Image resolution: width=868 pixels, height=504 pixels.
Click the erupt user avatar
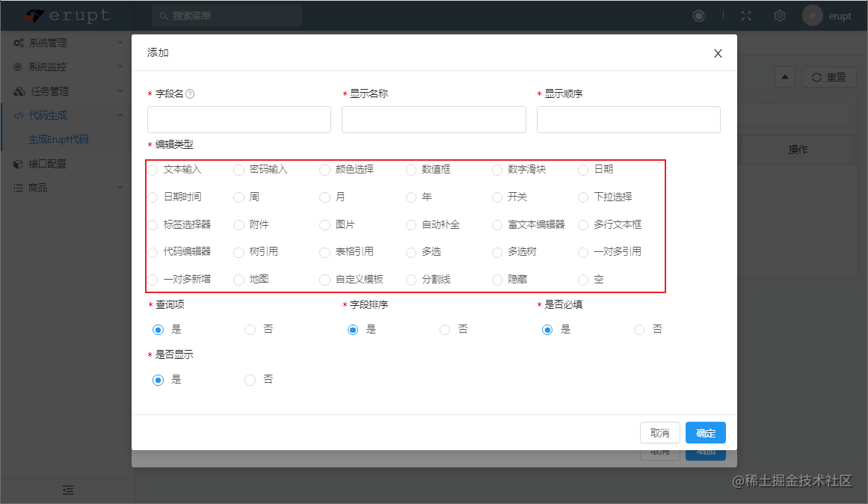pos(812,16)
